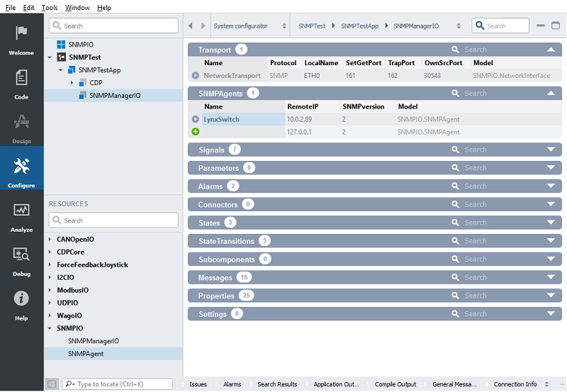Click the green add agent plus icon

pyautogui.click(x=196, y=132)
